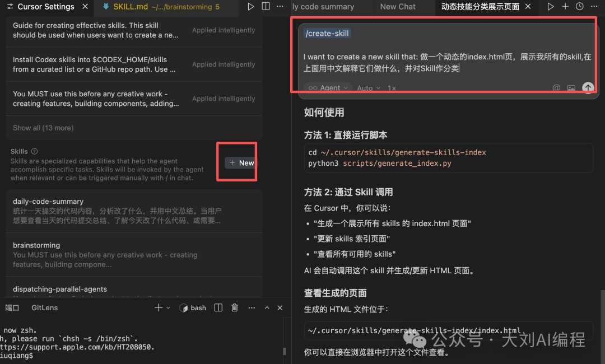Switch to the New Chat tab
Image resolution: width=605 pixels, height=364 pixels.
tap(398, 7)
